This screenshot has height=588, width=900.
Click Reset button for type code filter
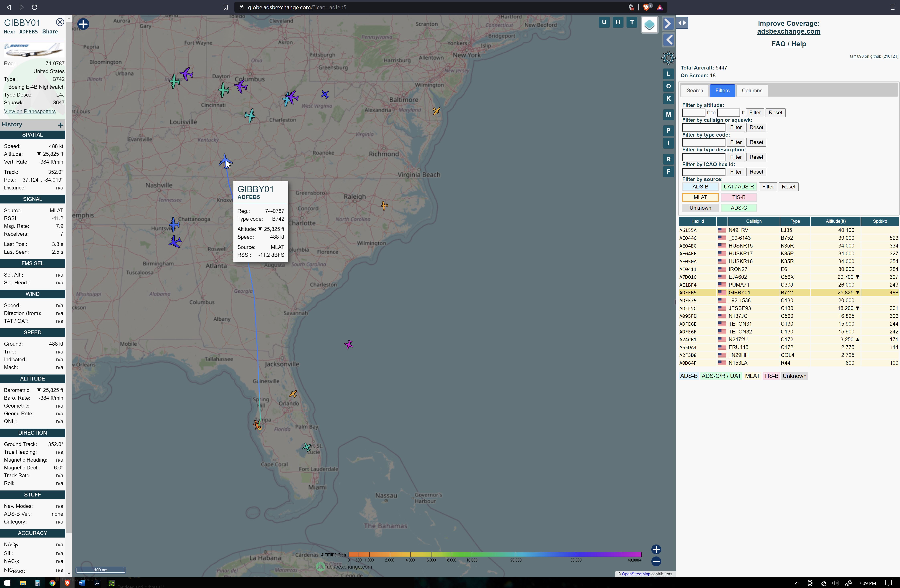[756, 142]
